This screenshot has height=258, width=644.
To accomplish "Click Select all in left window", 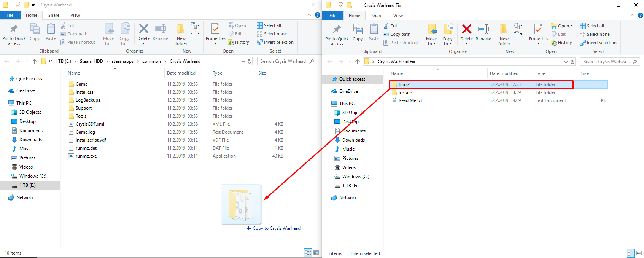I will (x=269, y=25).
